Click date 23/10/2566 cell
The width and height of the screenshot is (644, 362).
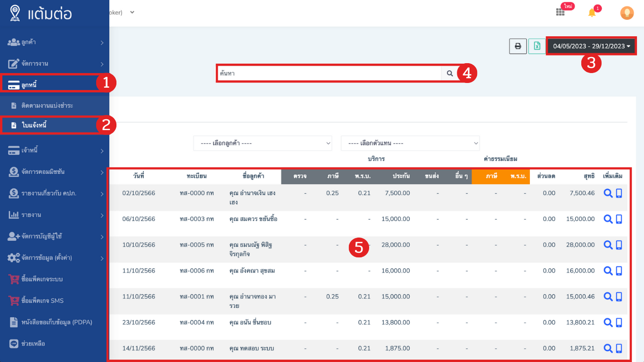pyautogui.click(x=139, y=323)
